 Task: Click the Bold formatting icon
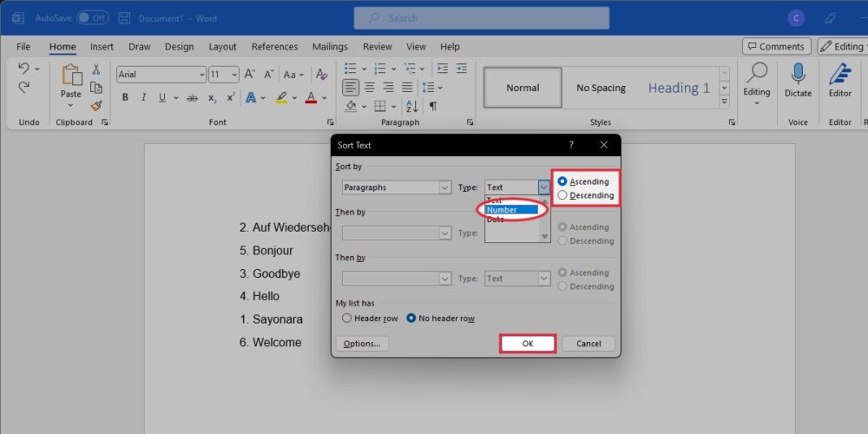pyautogui.click(x=126, y=97)
